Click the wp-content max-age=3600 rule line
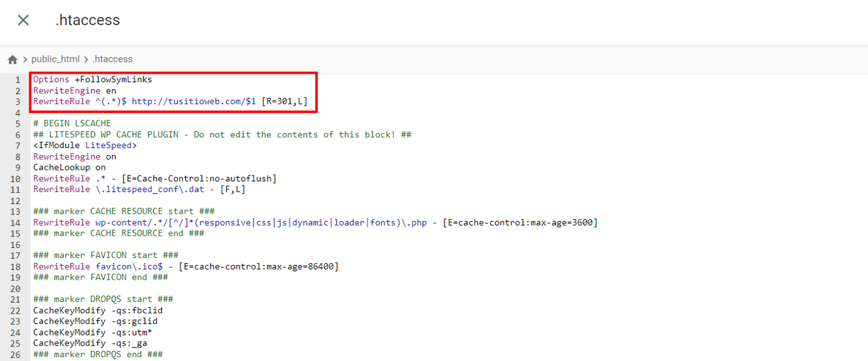868x361 pixels. pyautogui.click(x=315, y=222)
